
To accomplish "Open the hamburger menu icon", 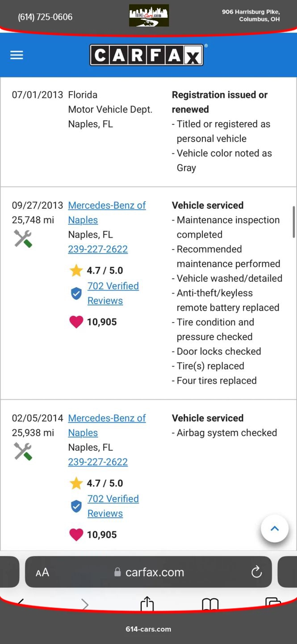I will [x=17, y=55].
